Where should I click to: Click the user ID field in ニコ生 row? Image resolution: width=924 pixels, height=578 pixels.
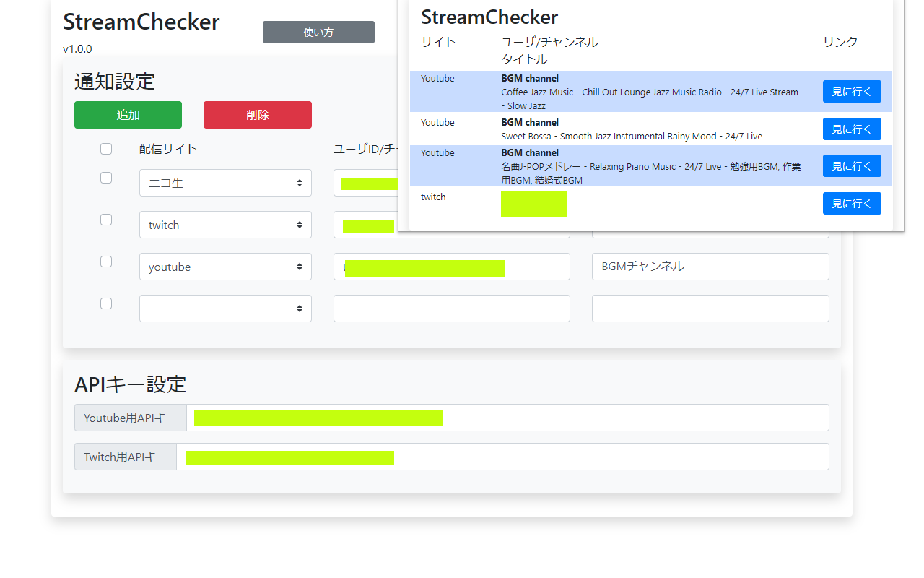[366, 183]
